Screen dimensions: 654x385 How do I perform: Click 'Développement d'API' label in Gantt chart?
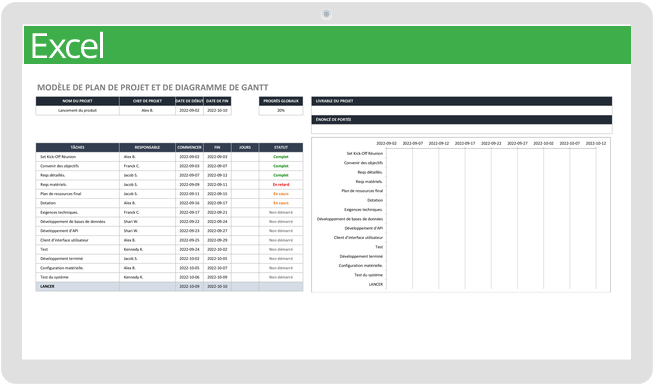pyautogui.click(x=364, y=228)
